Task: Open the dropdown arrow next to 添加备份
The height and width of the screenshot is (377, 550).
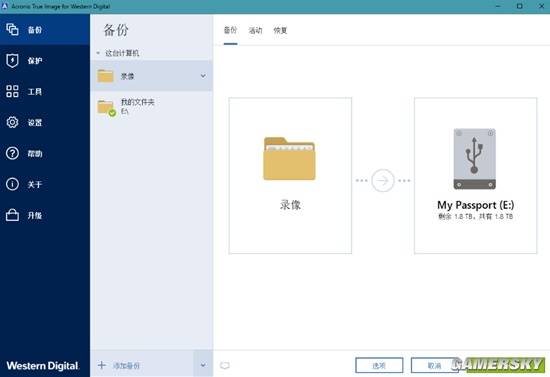Action: (203, 365)
